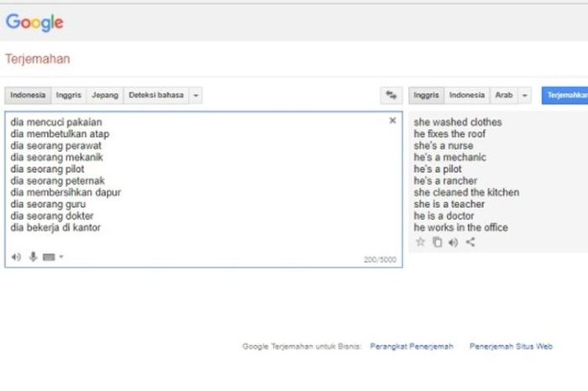The height and width of the screenshot is (391, 588).
Task: Click source line 'dia membersihkan dapur'
Action: tap(66, 192)
